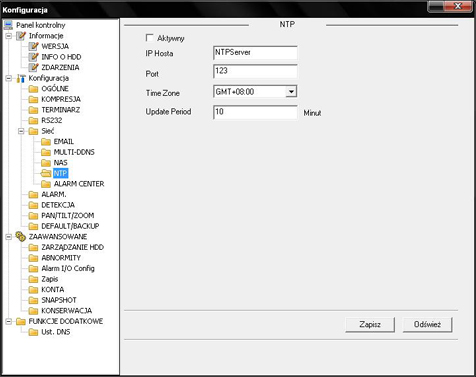Select ABNORMITY tree item

[61, 258]
